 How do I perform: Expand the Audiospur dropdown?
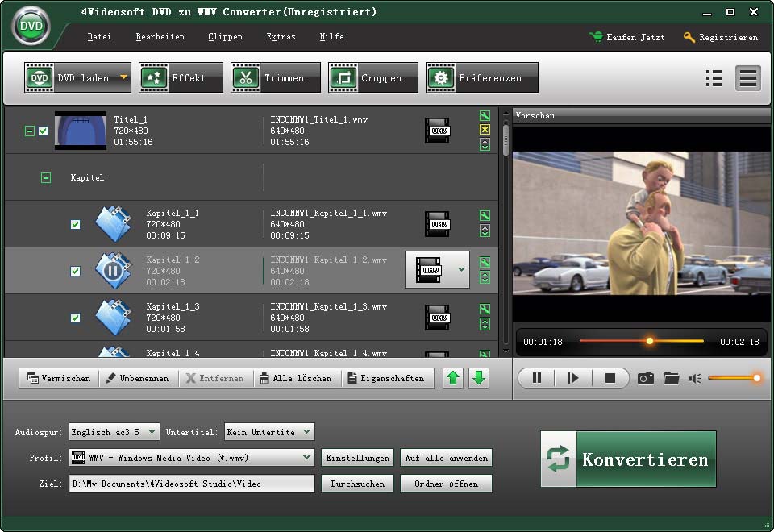[x=152, y=432]
